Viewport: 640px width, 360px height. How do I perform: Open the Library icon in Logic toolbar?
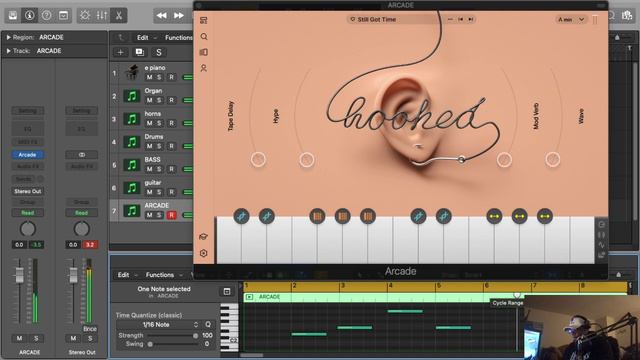click(x=13, y=16)
